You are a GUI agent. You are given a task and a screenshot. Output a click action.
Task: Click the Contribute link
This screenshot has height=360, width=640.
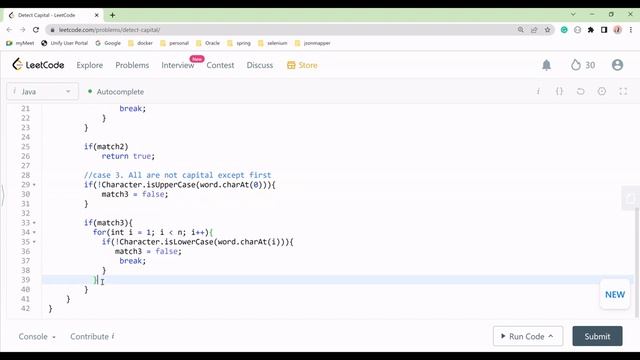point(92,336)
